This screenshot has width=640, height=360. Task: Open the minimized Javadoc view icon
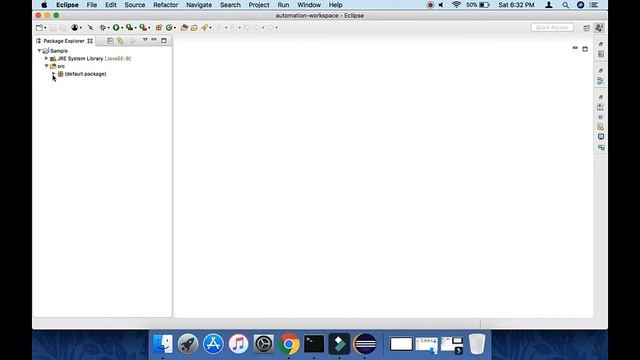pos(601,117)
